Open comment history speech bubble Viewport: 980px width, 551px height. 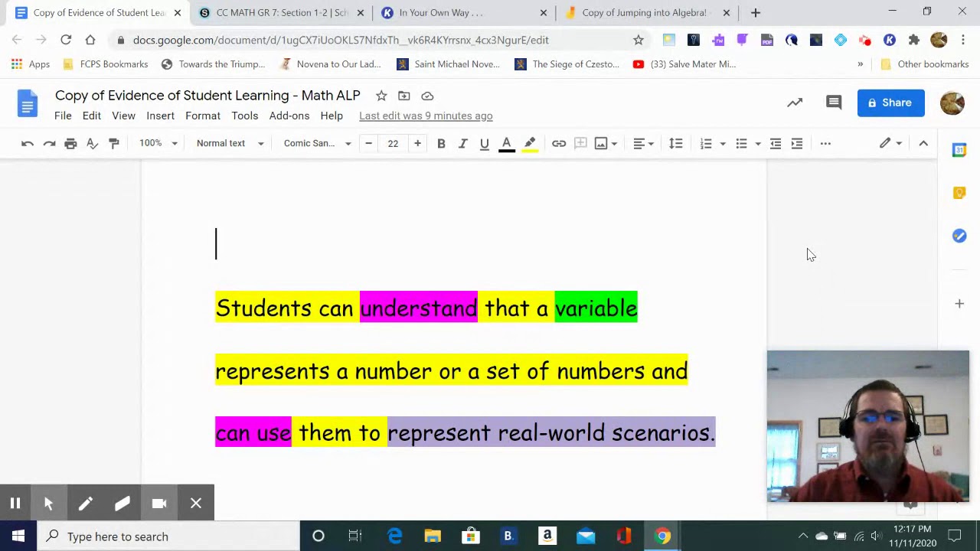coord(834,103)
